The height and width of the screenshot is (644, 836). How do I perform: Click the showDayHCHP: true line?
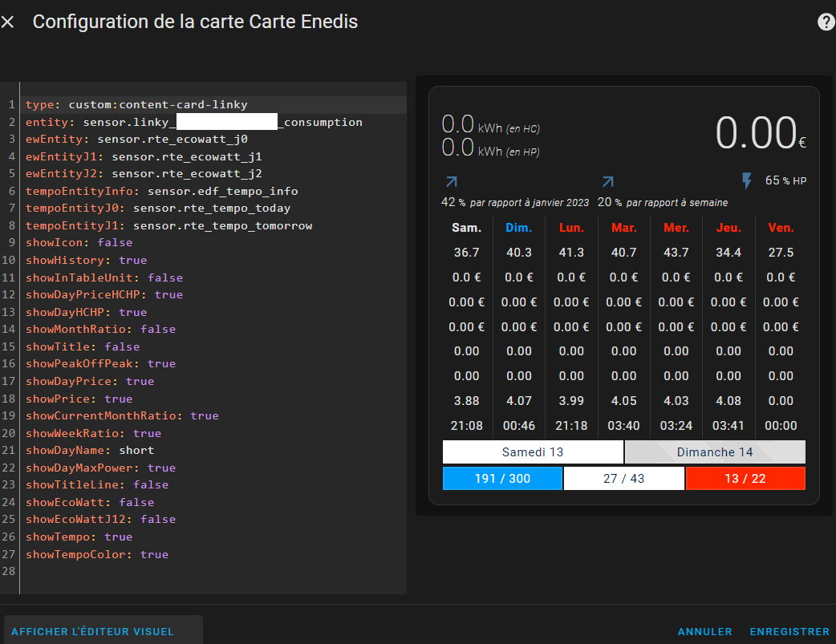87,312
